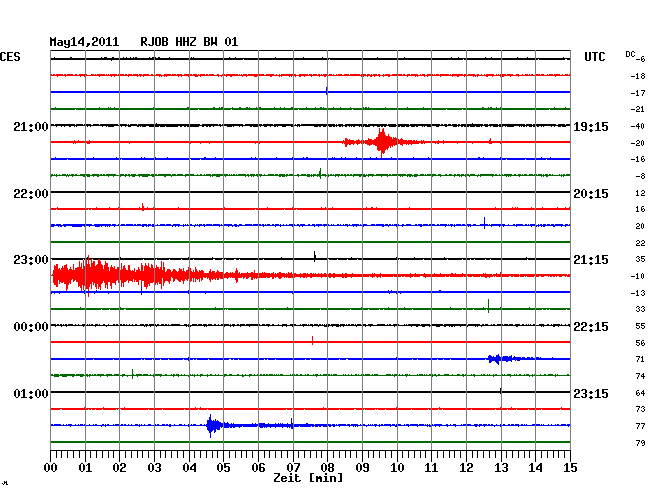Click minute 10 on the time axis

[x=397, y=468]
